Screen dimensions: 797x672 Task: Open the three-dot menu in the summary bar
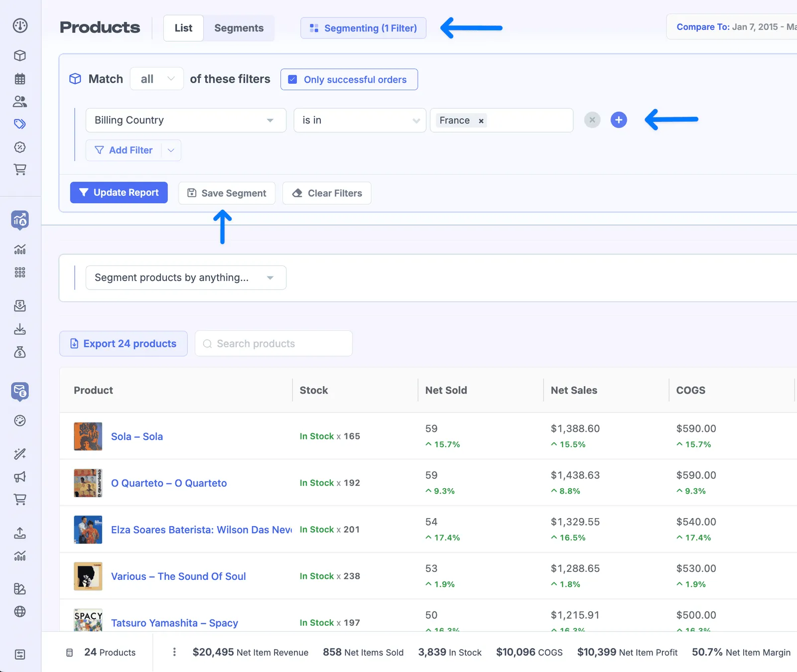pos(174,652)
